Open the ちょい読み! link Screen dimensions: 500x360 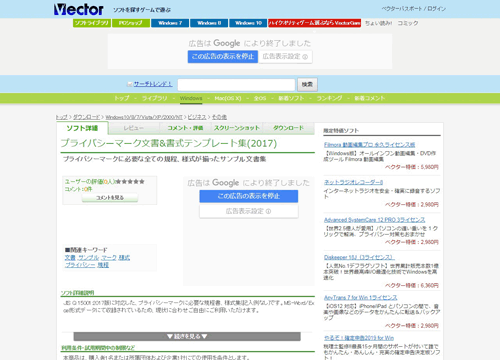pos(378,23)
